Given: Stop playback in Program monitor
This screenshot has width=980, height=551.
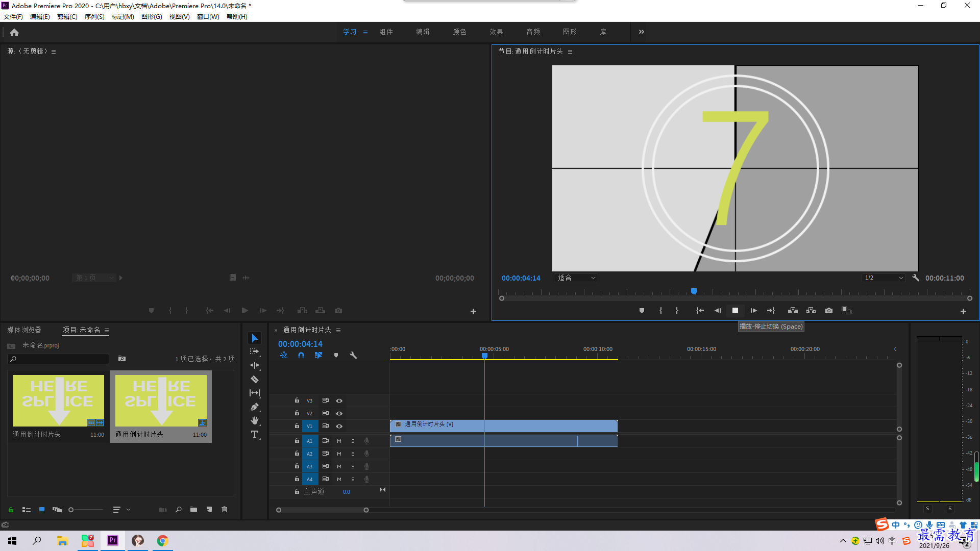Looking at the screenshot, I should click(x=735, y=311).
